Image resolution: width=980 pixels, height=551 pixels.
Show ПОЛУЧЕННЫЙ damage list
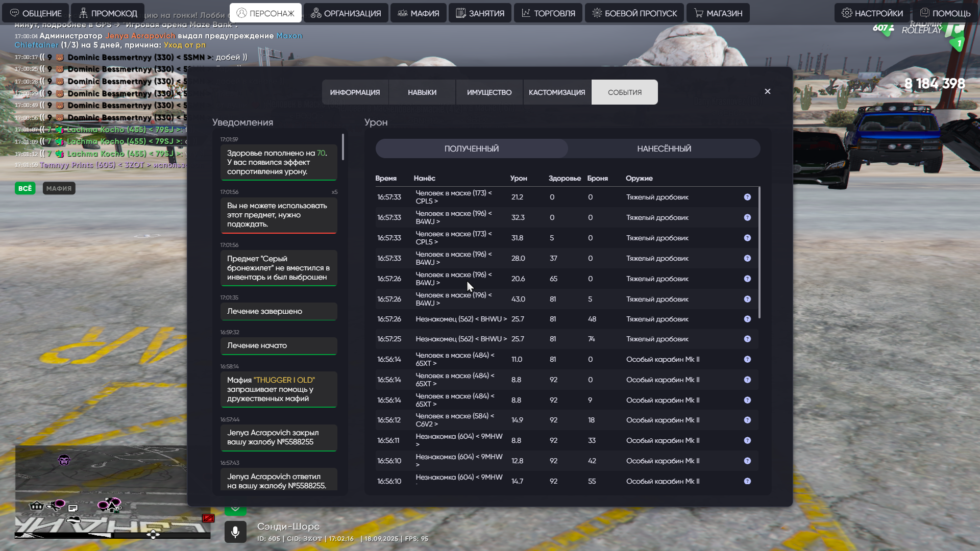click(472, 148)
